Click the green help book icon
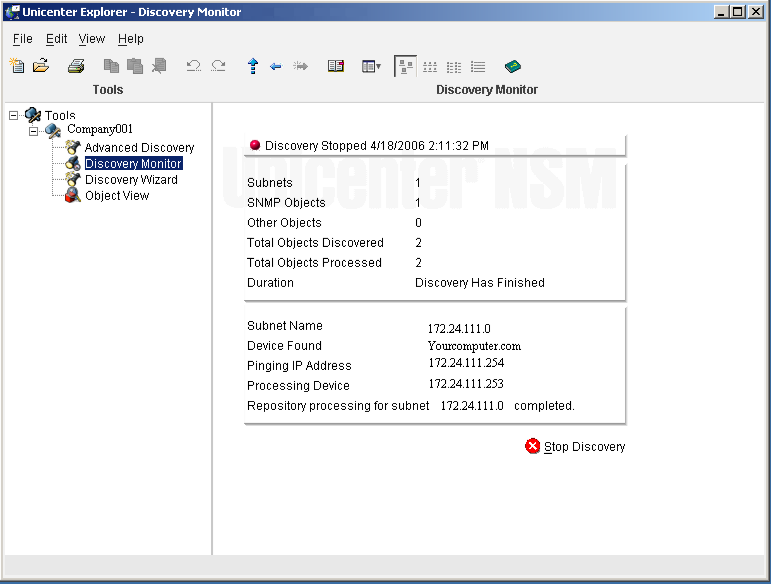The height and width of the screenshot is (584, 771). tap(513, 66)
